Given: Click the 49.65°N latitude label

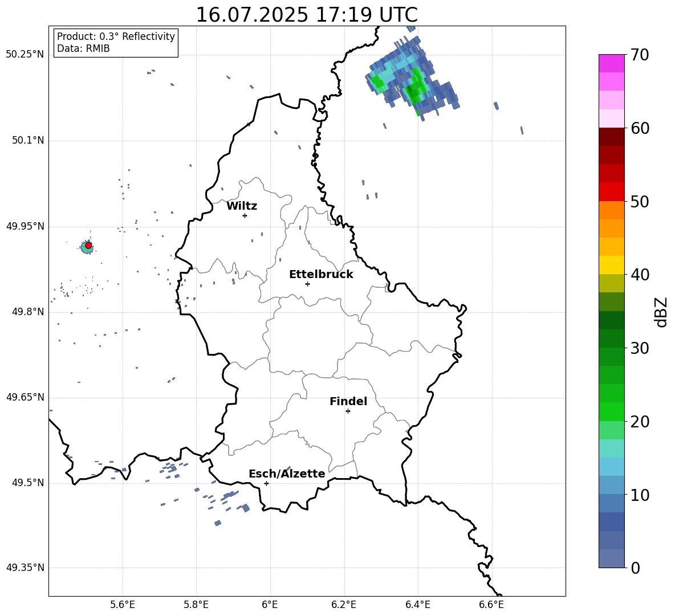Looking at the screenshot, I should (25, 397).
